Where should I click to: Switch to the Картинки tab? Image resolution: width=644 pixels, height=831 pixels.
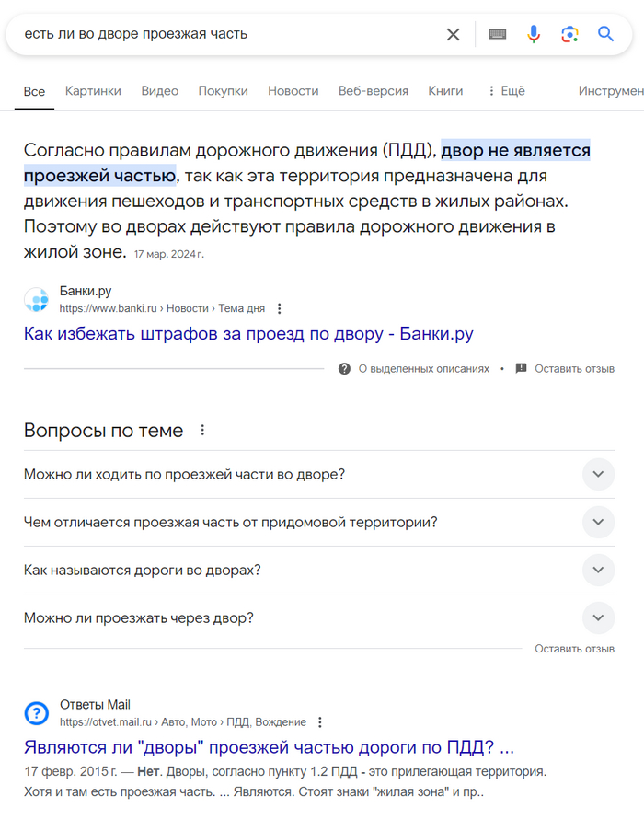[93, 91]
